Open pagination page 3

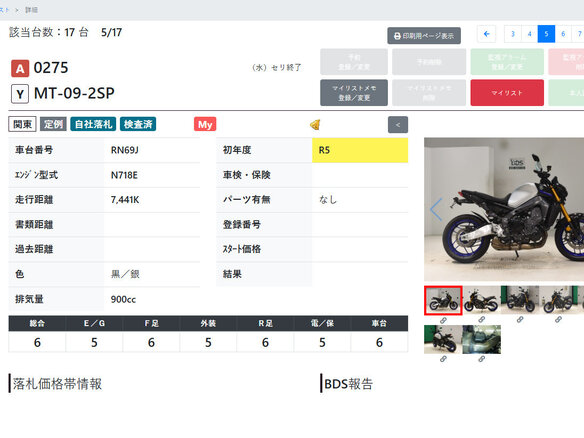[x=513, y=34]
